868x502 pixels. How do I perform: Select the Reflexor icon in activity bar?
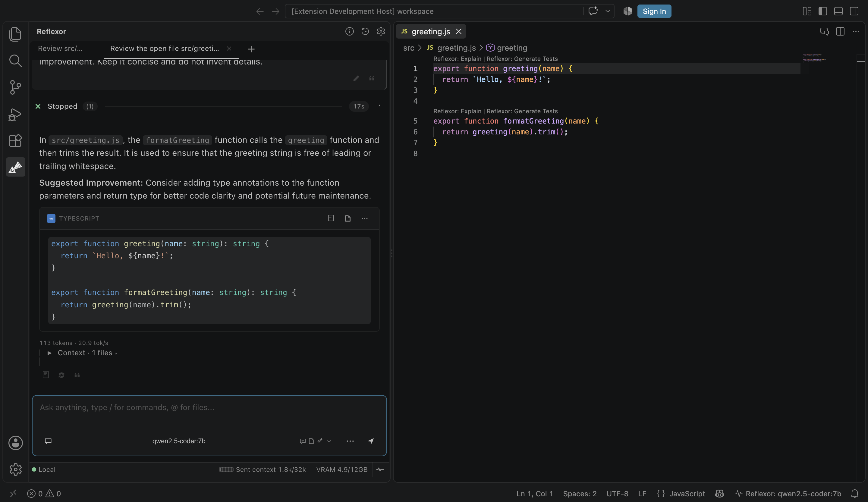15,167
